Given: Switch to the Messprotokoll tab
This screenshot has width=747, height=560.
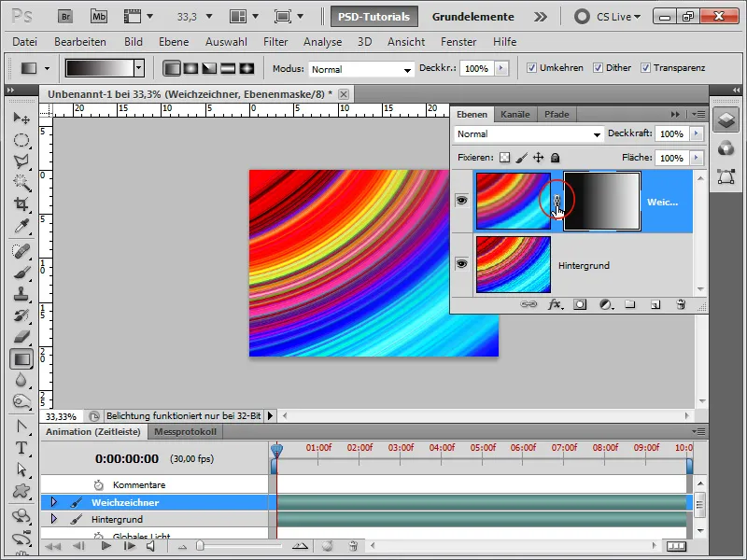Looking at the screenshot, I should click(185, 432).
